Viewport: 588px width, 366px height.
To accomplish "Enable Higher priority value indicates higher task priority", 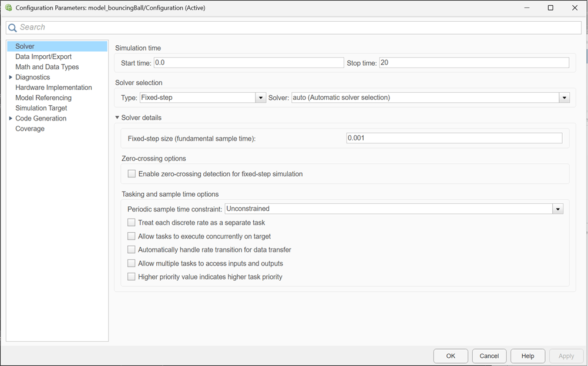I will click(132, 277).
